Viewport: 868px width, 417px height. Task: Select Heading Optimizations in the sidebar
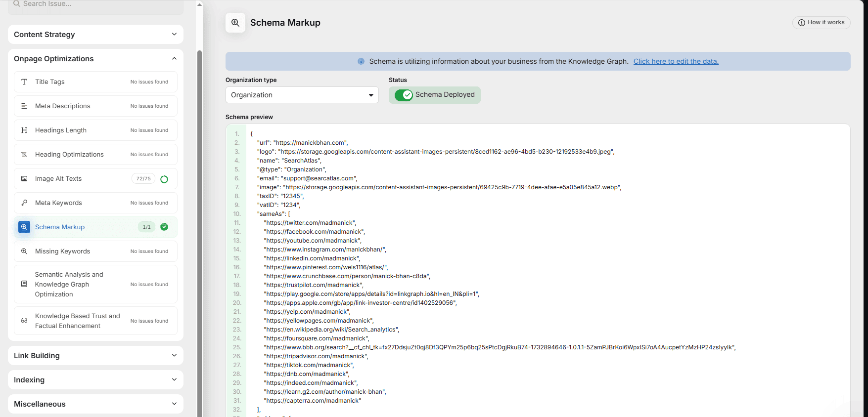(x=69, y=155)
